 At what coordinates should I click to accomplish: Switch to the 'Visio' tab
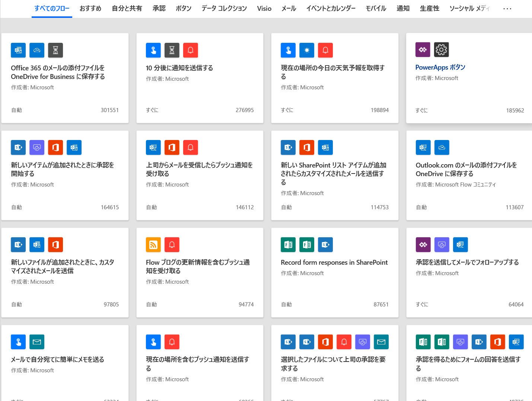tap(264, 8)
